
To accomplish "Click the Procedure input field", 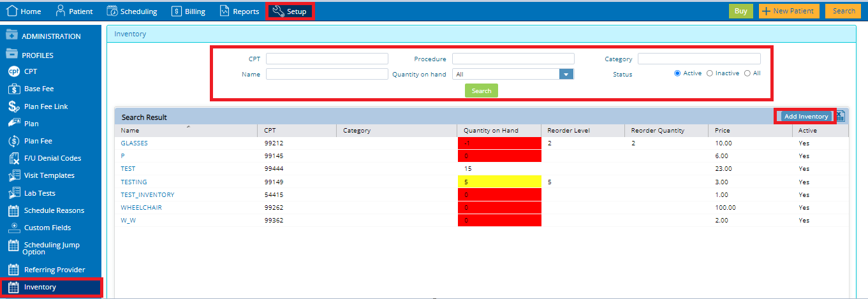I will coord(513,59).
